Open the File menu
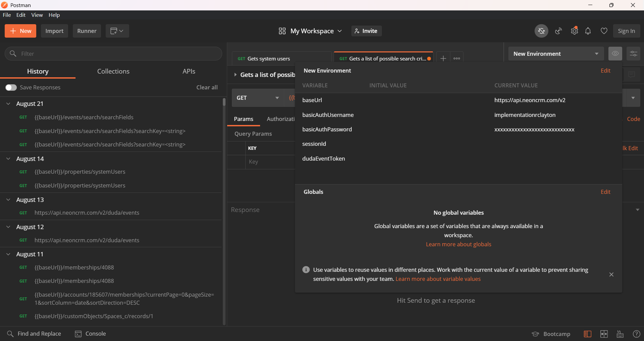Image resolution: width=644 pixels, height=341 pixels. tap(7, 15)
